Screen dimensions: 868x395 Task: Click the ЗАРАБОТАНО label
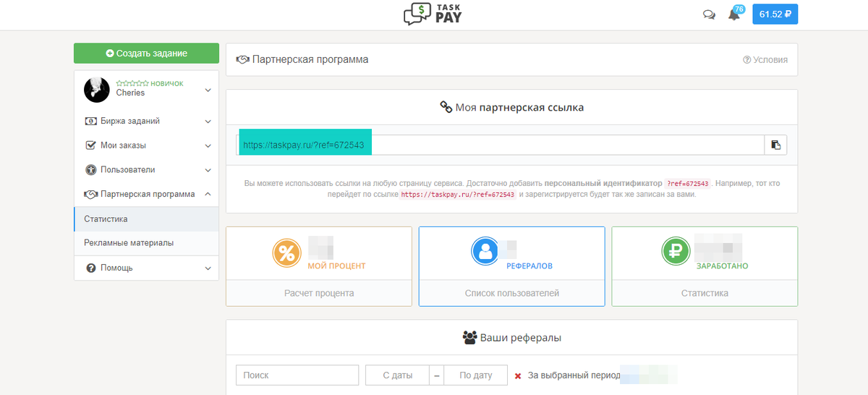pyautogui.click(x=722, y=266)
